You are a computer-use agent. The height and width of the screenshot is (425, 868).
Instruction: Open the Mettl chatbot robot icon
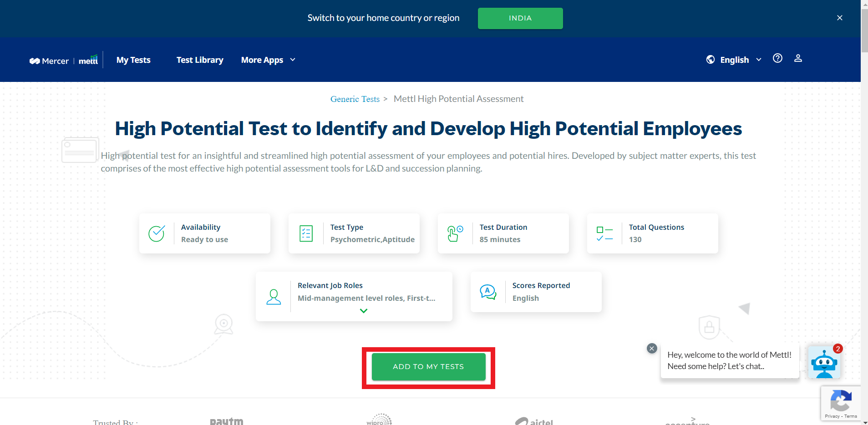(x=824, y=363)
